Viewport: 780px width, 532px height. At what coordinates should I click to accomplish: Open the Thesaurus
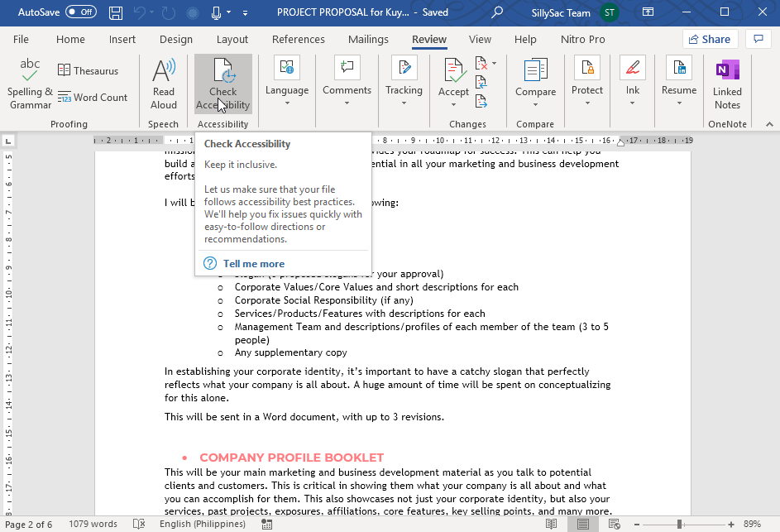[88, 70]
